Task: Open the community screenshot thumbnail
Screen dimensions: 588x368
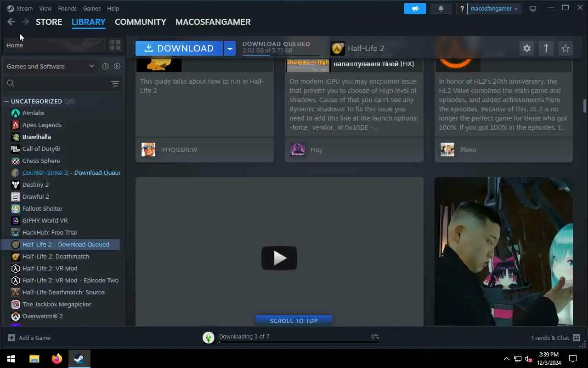Action: click(x=503, y=252)
